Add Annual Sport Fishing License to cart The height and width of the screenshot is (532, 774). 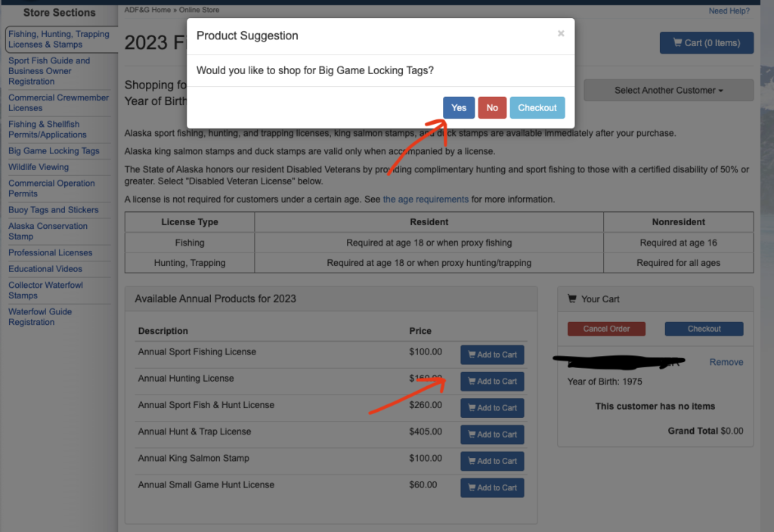pos(492,355)
